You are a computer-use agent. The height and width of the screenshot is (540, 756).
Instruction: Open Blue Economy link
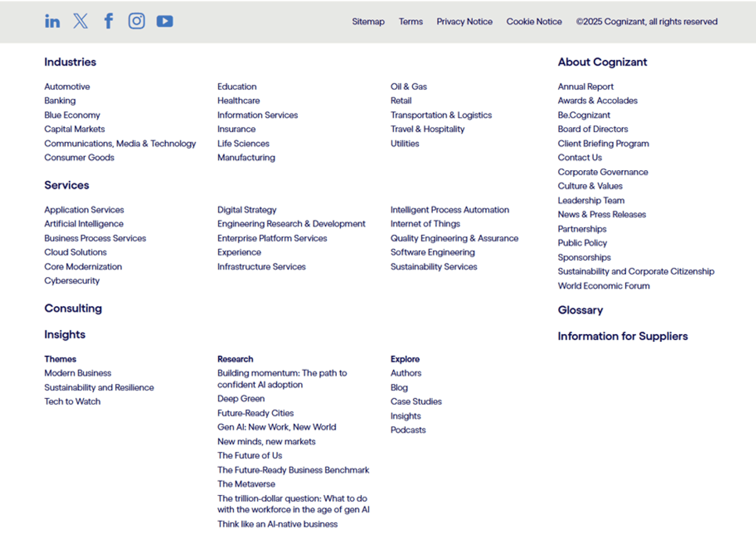pyautogui.click(x=72, y=115)
